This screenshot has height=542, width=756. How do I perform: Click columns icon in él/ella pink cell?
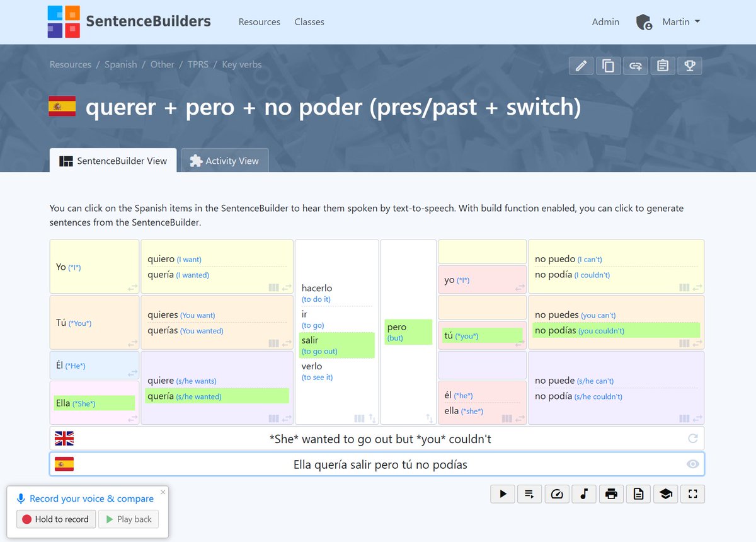[507, 418]
